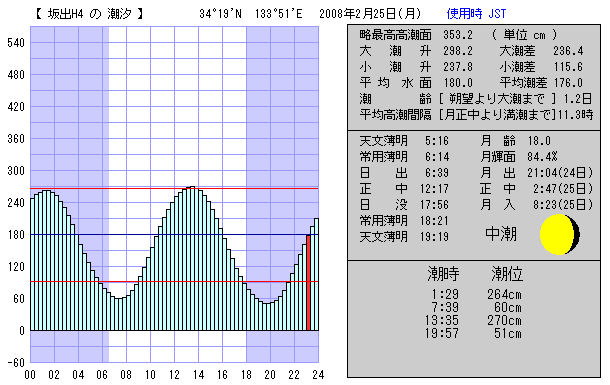The height and width of the screenshot is (385, 610).
Task: Click the '平均水面' value 180.0
Action: [x=458, y=83]
